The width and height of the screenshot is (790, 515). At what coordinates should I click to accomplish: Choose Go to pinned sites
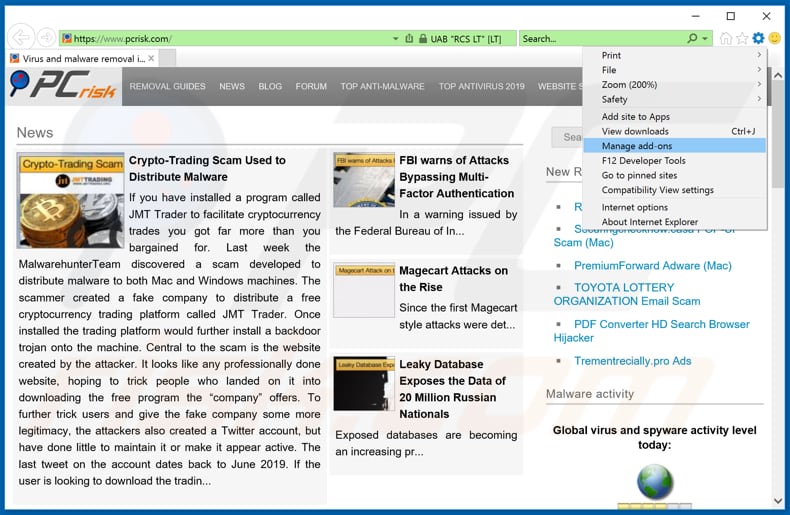click(x=675, y=175)
